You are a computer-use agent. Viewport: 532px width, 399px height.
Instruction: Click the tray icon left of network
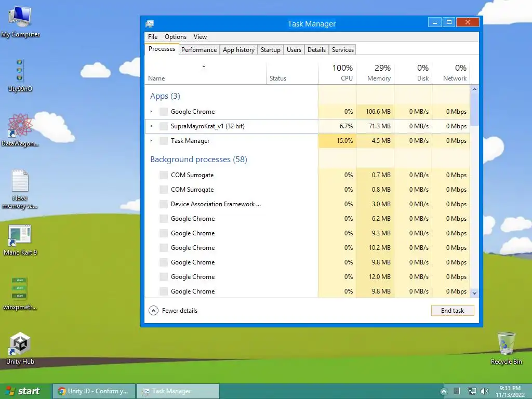pos(457,391)
